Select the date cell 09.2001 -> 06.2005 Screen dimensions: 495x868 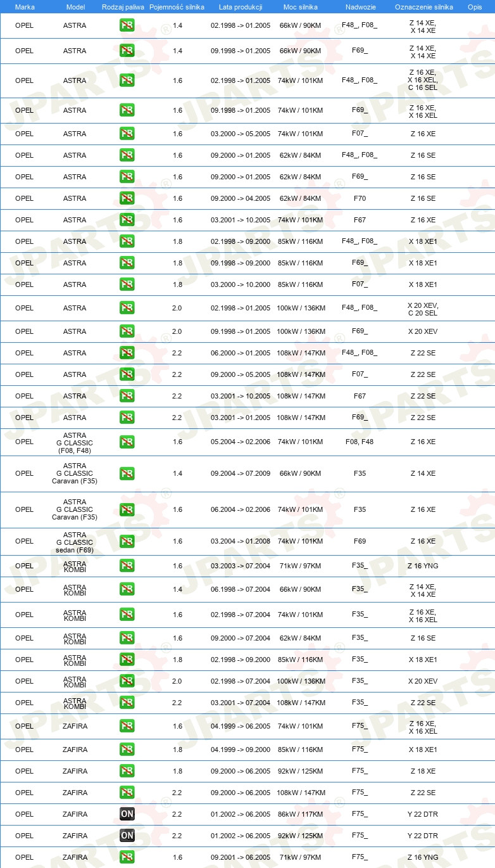pos(241,857)
